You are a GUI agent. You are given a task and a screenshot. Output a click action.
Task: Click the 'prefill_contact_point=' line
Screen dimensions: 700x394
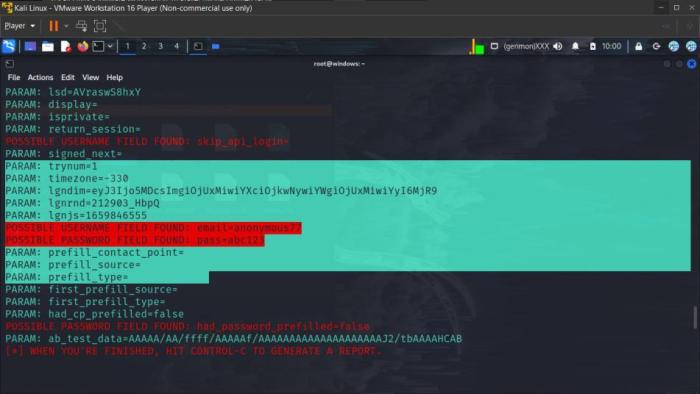[95, 253]
